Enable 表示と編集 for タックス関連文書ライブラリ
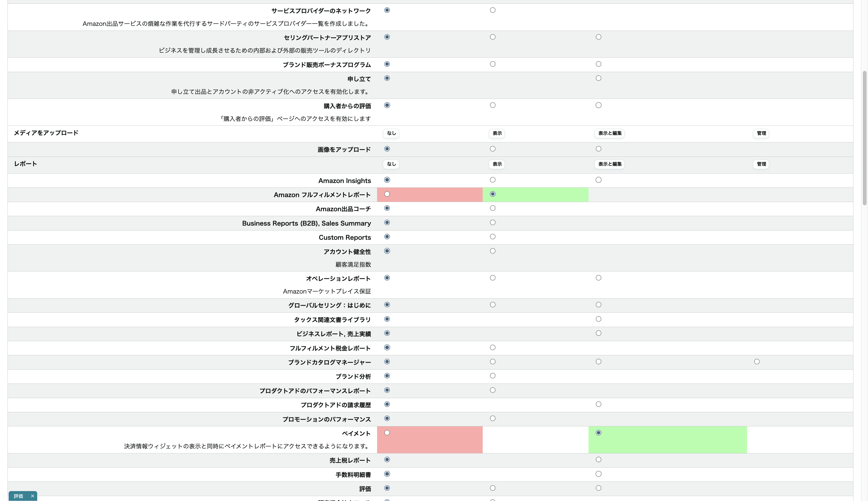 [598, 319]
